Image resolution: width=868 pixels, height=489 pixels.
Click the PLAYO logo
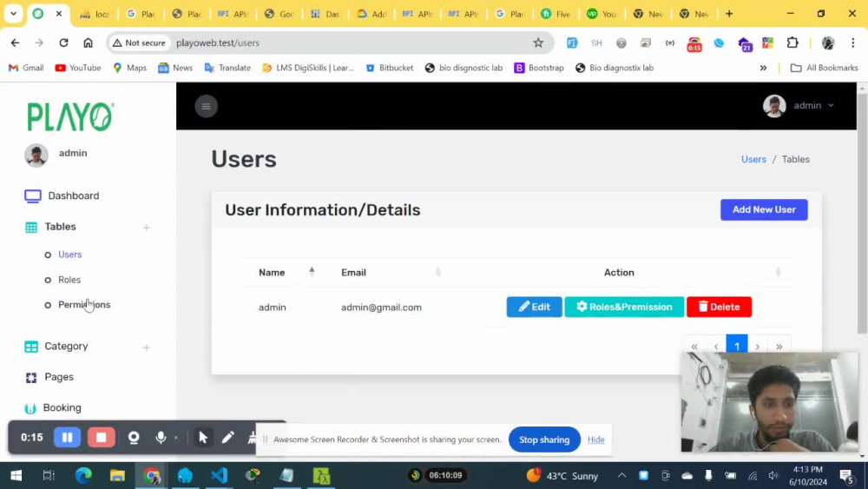(x=71, y=117)
